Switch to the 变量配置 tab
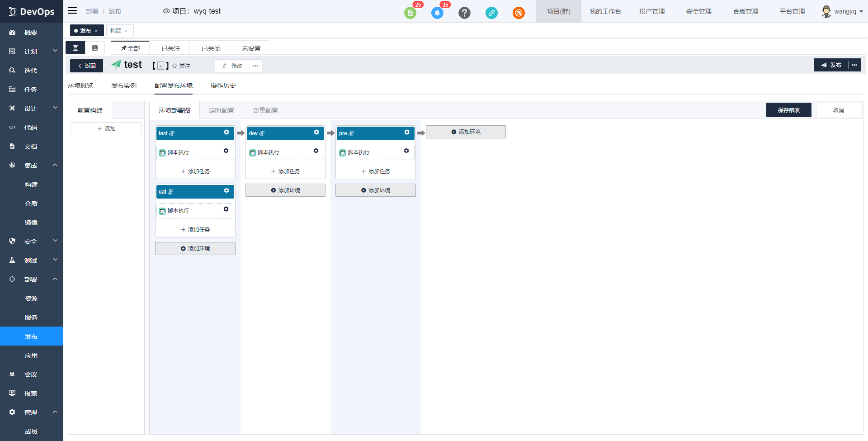Viewport: 868px width, 441px height. tap(265, 110)
